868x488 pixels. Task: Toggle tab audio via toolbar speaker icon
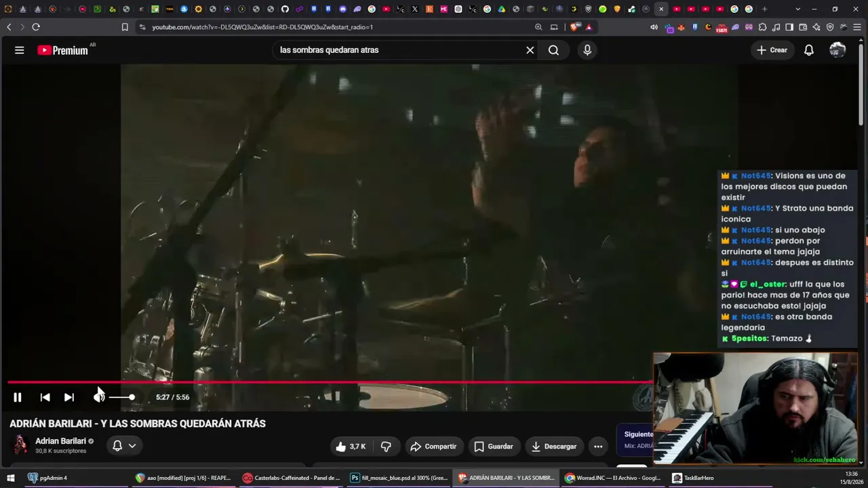654,27
